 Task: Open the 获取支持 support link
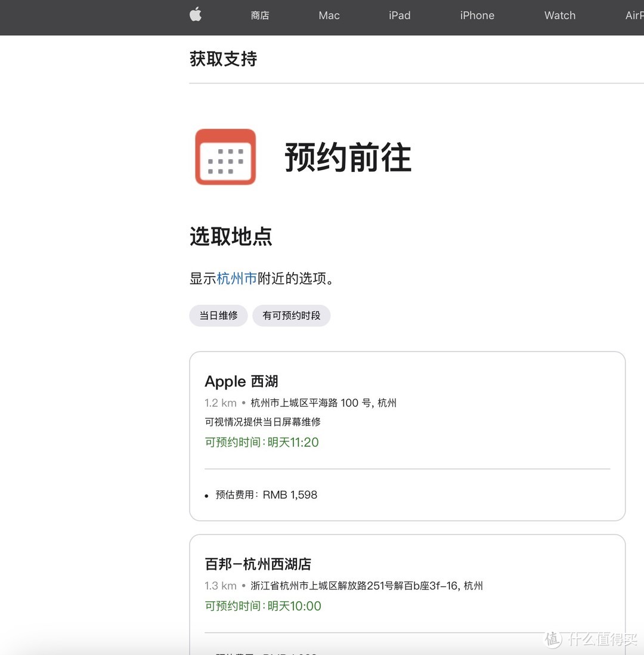point(223,59)
